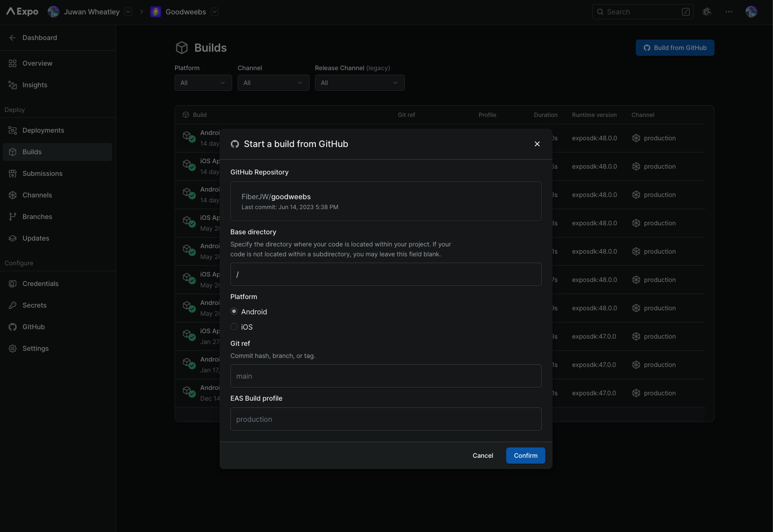The height and width of the screenshot is (532, 773).
Task: Click the Build from GitHub button
Action: (x=675, y=48)
